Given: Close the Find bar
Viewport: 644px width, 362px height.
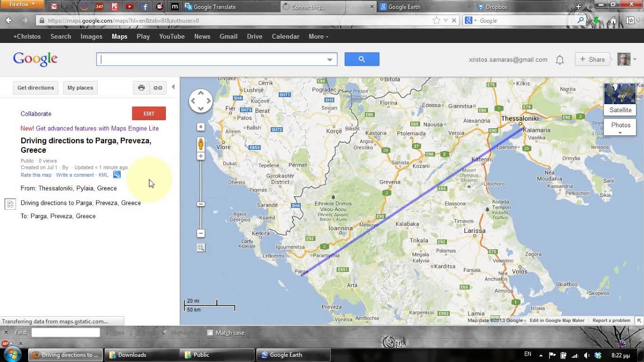Looking at the screenshot, I should pyautogui.click(x=6, y=332).
